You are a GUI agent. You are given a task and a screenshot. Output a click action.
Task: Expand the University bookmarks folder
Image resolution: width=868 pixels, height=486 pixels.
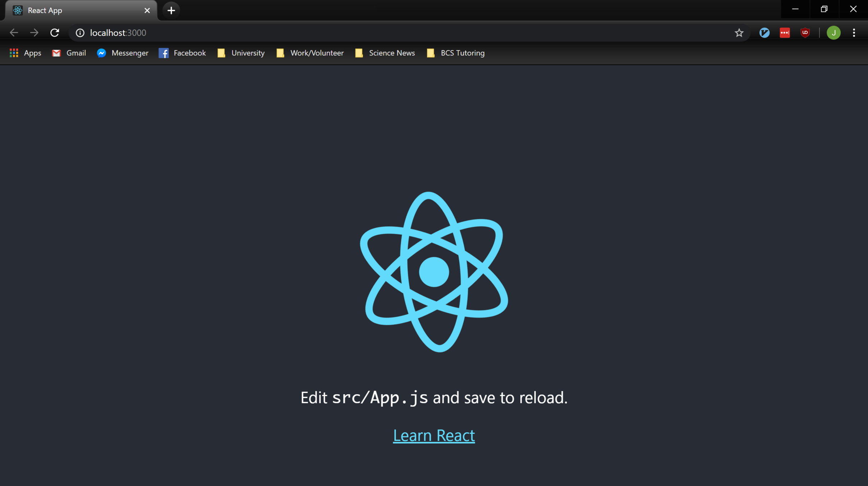point(241,53)
